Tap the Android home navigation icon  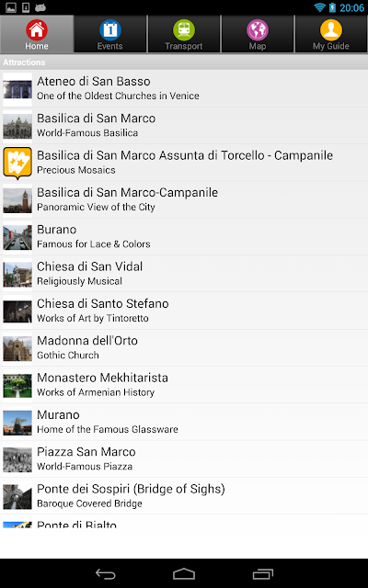184,573
